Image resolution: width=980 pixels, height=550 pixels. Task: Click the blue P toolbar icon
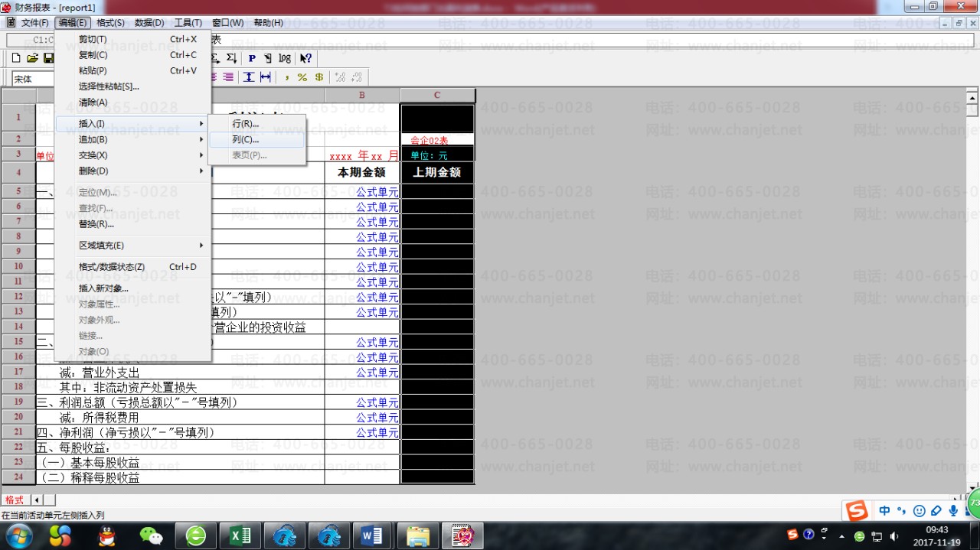252,58
